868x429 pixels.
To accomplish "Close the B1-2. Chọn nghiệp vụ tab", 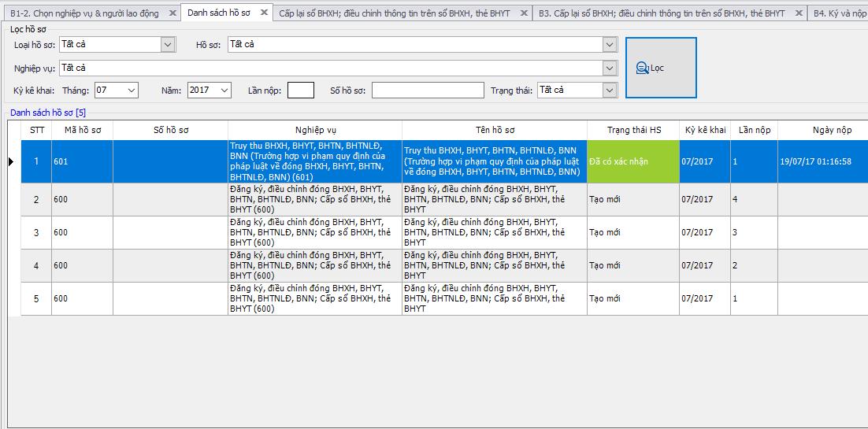I will point(172,13).
